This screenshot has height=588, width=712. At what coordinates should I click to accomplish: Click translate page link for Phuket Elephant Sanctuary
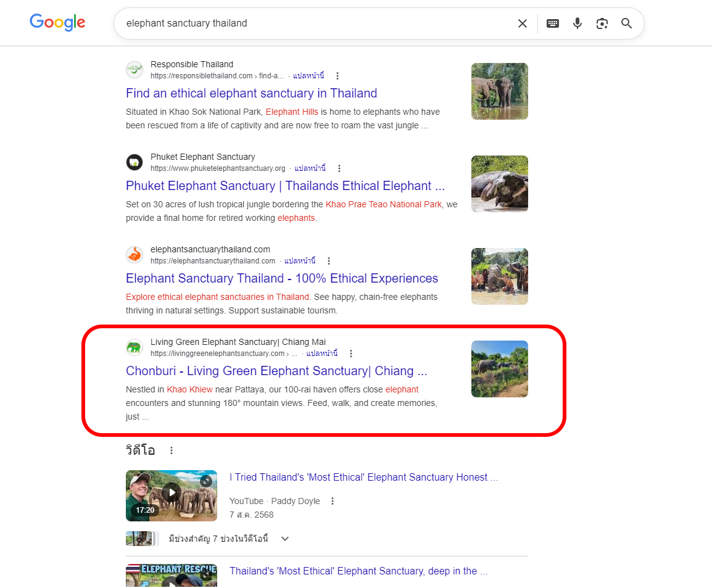[310, 168]
